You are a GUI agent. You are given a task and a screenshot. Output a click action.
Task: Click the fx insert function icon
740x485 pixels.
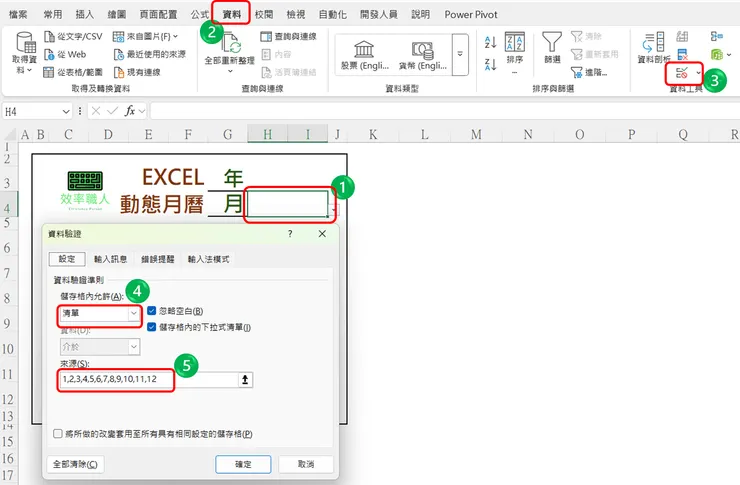click(130, 111)
